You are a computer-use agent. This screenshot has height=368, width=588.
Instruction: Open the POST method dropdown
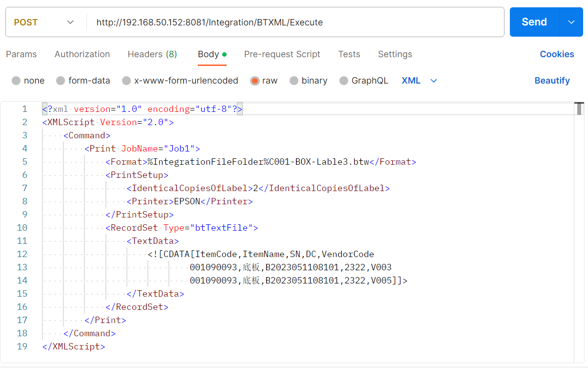point(44,22)
